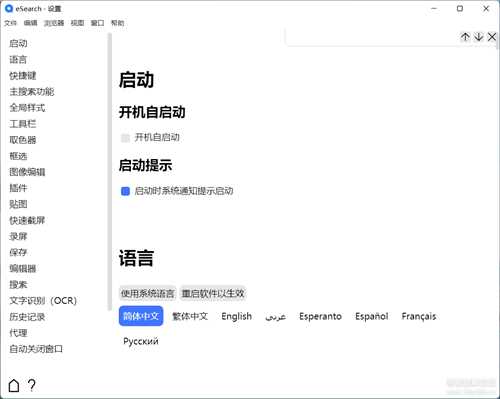
Task: Select 简体中文 language
Action: click(x=141, y=316)
